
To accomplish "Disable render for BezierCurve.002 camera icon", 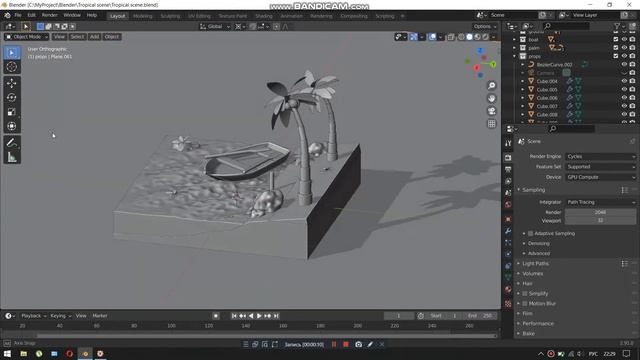I will tap(632, 64).
